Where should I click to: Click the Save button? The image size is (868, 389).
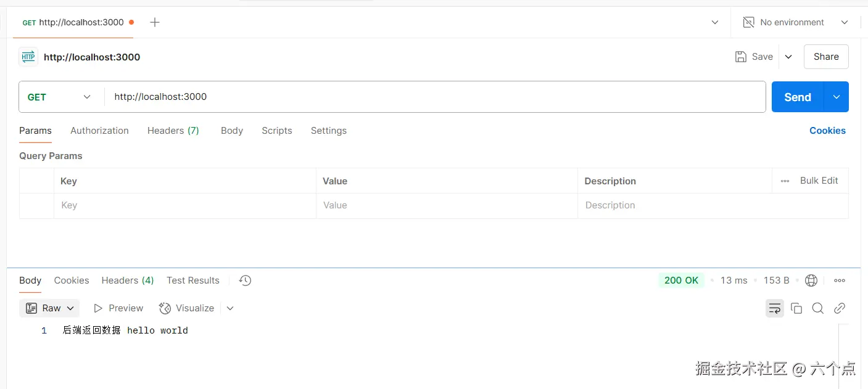(754, 57)
